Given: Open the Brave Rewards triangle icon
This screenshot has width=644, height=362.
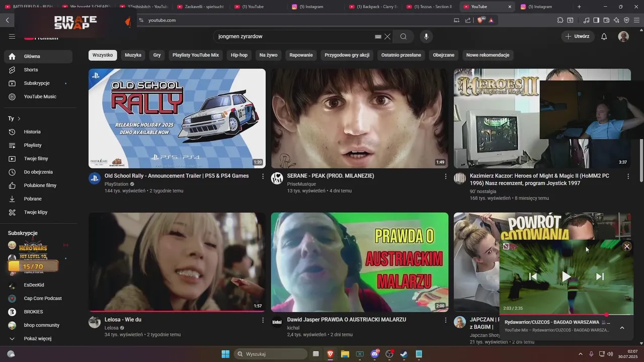Looking at the screenshot, I should click(491, 20).
